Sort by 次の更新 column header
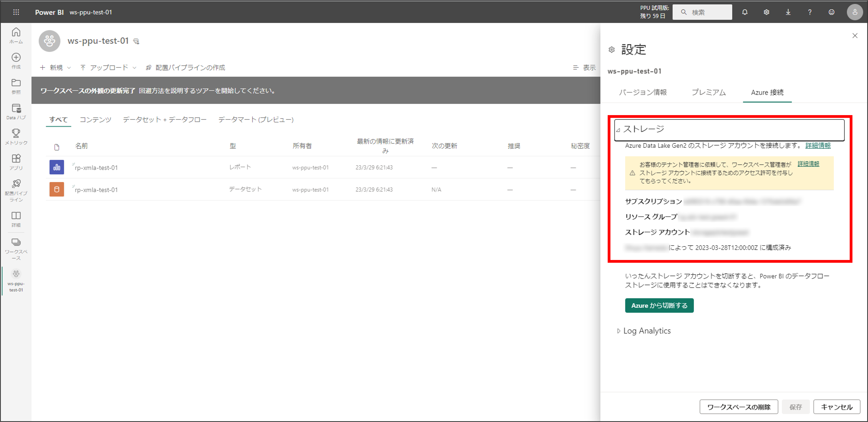 [444, 146]
